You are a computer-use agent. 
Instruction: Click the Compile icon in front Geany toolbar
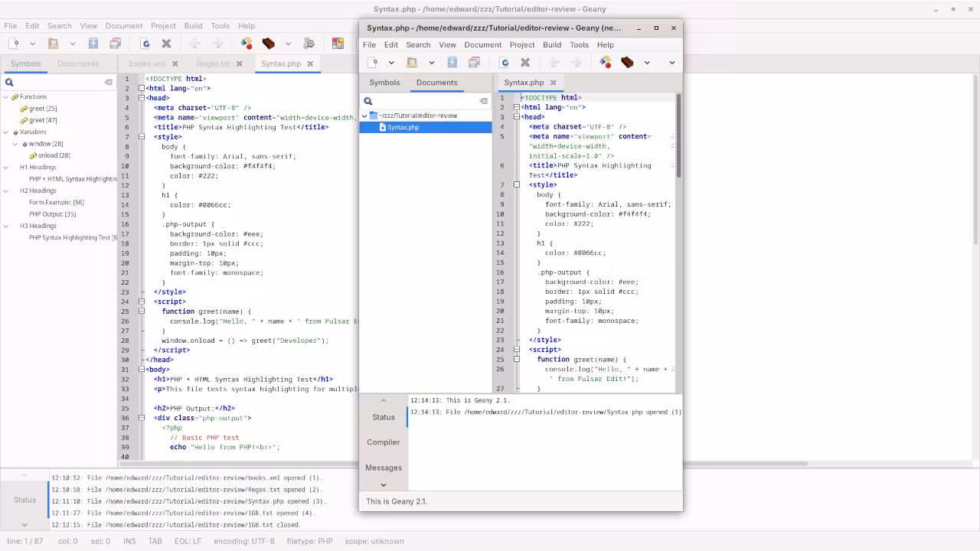click(606, 63)
